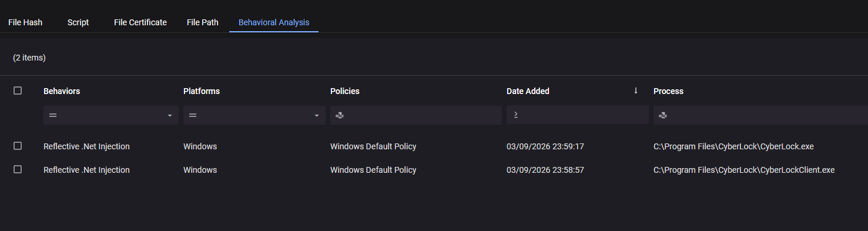Screen dimensions: 868x231
Task: Click Windows platform in the 23:58:57 row
Action: coord(200,170)
